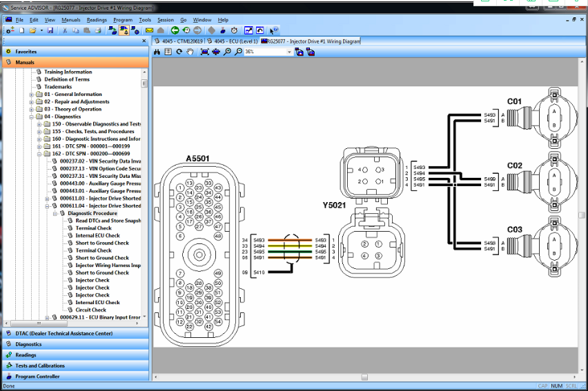Click the zoom out magnifier icon
This screenshot has width=588, height=391.
(239, 52)
